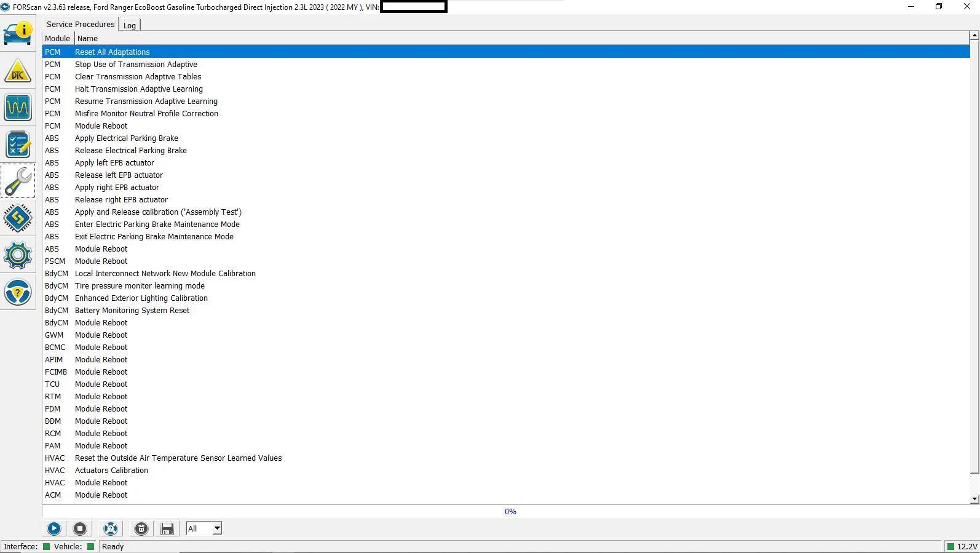Click the Interface status green indicator

[x=46, y=546]
